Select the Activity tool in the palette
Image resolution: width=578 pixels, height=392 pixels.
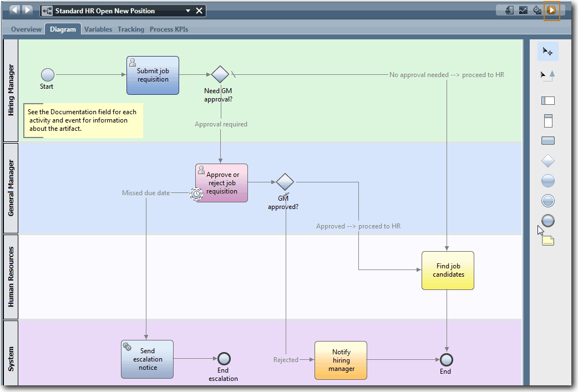click(547, 140)
